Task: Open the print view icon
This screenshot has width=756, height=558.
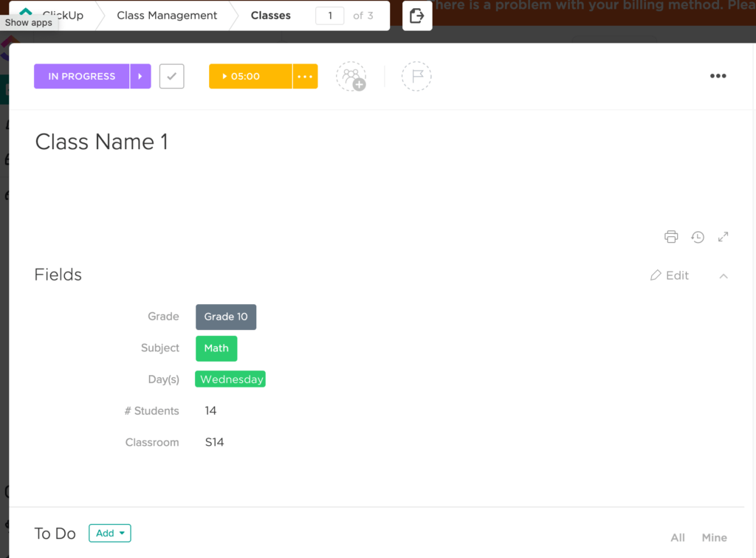Action: (671, 236)
